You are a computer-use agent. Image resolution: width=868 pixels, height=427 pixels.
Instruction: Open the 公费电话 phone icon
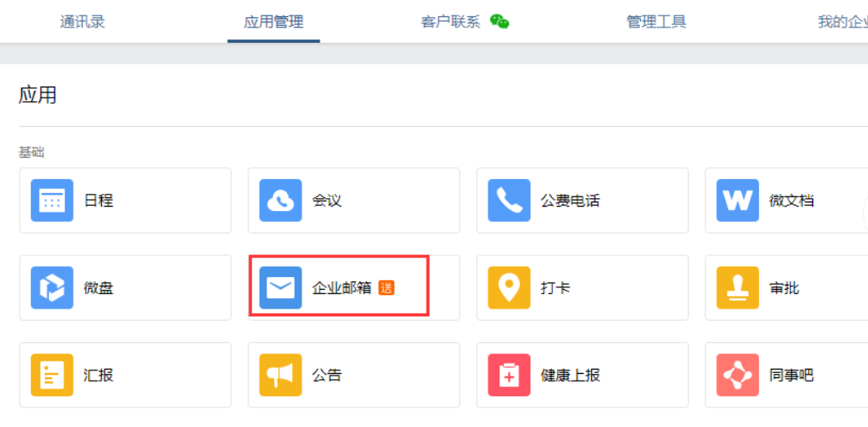(x=509, y=201)
